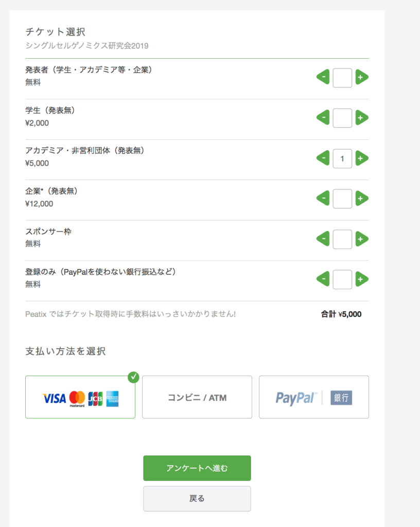
Task: Remove one 学生（発表無） ticket via minus icon
Action: point(323,118)
